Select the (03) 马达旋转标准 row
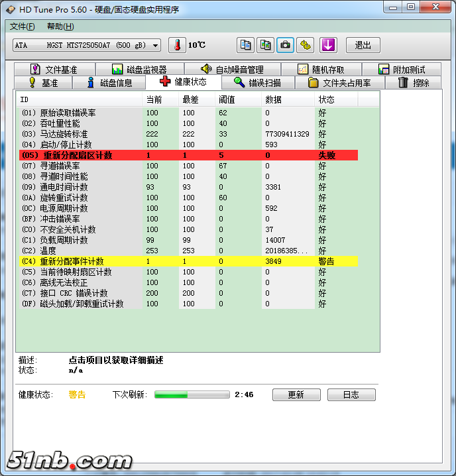Screen dimensions: 456x476 [188, 134]
